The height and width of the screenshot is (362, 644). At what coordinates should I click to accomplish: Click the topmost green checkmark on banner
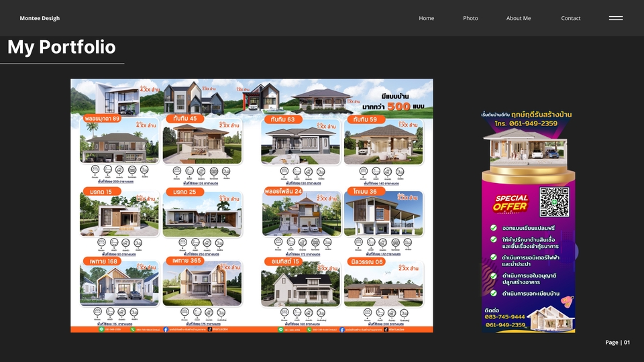point(493,227)
